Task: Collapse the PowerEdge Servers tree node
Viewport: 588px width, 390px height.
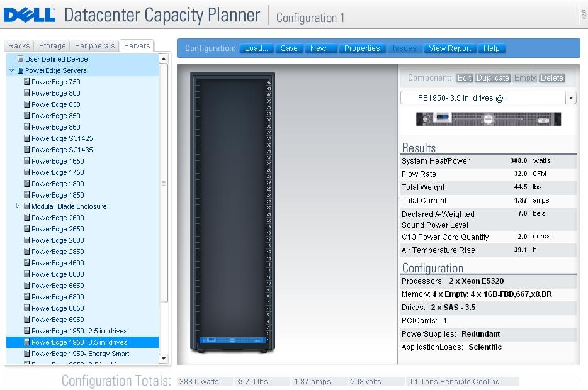Action: click(11, 70)
